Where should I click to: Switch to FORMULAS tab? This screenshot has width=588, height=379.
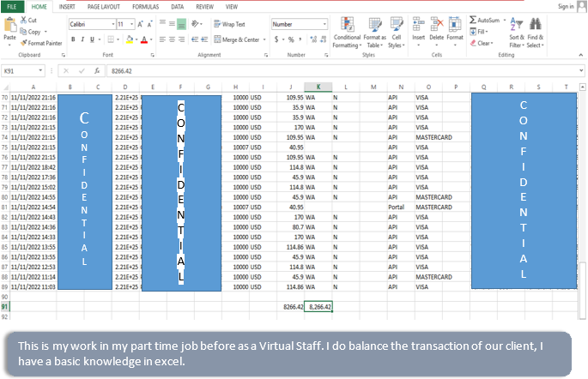(146, 7)
